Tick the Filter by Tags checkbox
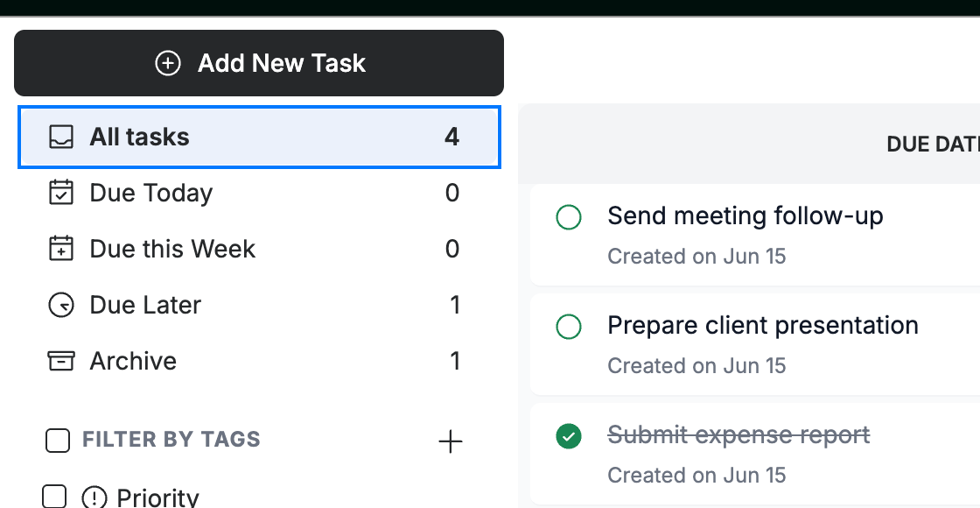980x508 pixels. pos(58,440)
